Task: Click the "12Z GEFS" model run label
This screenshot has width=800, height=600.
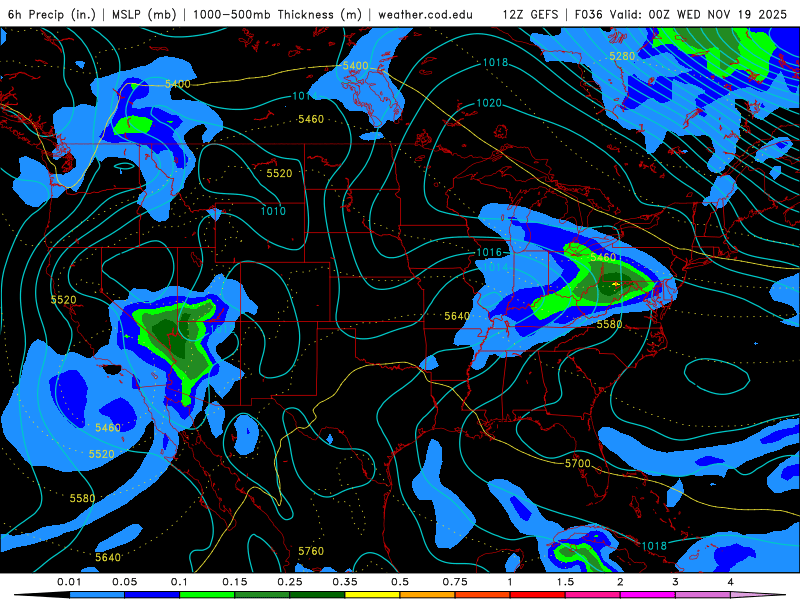Action: click(x=531, y=14)
